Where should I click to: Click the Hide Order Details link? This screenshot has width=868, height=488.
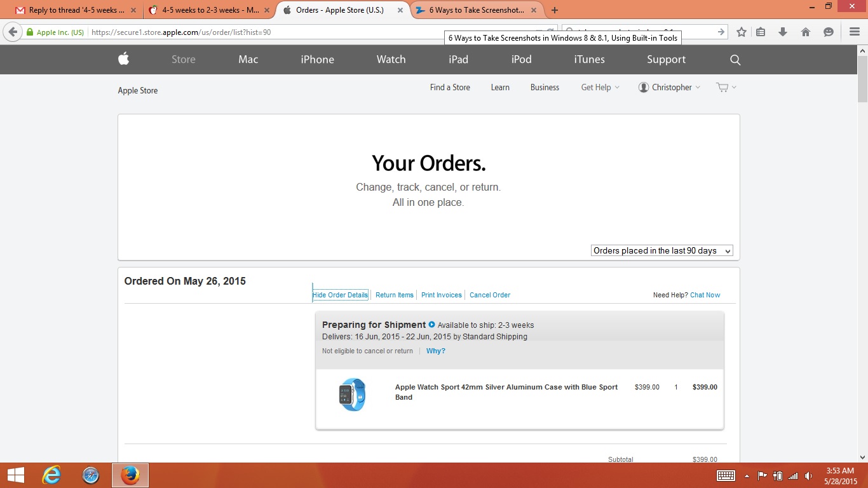(x=340, y=295)
